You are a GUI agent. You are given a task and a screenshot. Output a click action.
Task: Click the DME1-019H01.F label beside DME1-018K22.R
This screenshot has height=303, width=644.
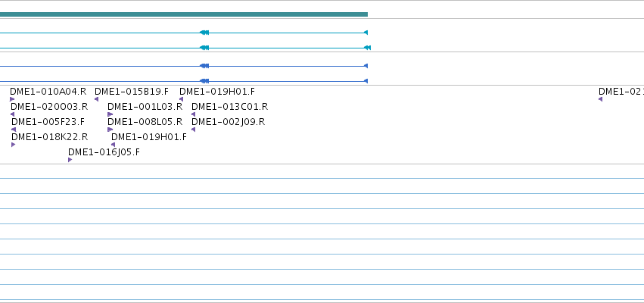coord(148,137)
